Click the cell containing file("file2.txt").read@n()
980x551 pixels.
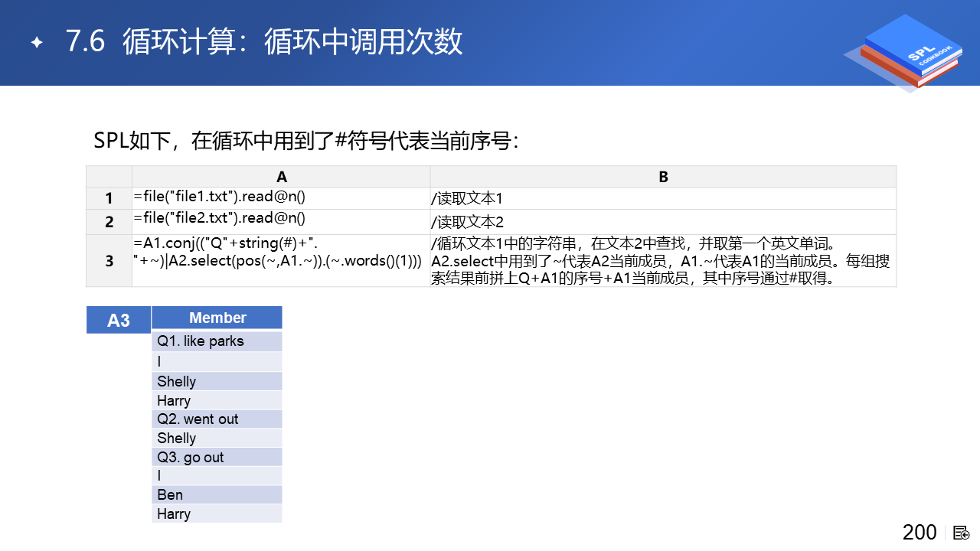click(x=281, y=222)
